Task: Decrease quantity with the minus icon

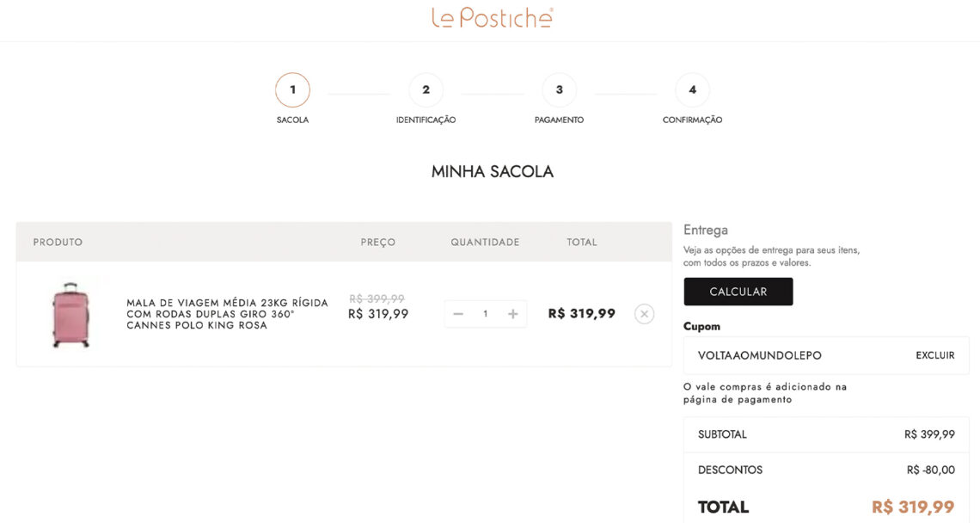Action: [x=458, y=314]
